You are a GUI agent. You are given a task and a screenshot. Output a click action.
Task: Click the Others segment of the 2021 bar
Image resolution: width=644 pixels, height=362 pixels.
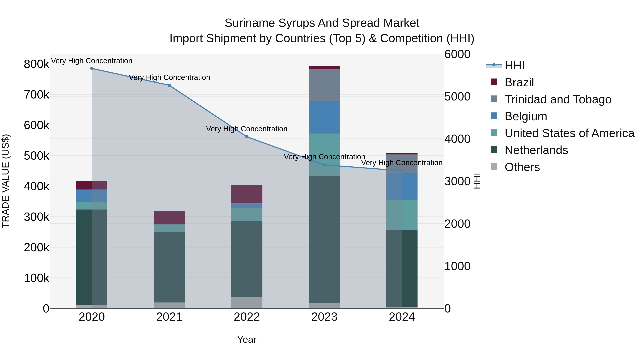click(x=169, y=305)
